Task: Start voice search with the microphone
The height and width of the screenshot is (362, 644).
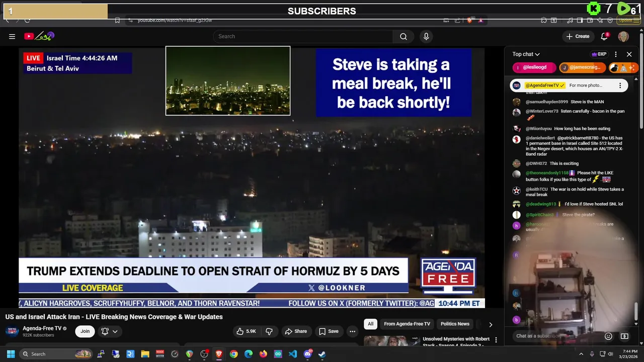Action: click(x=426, y=36)
